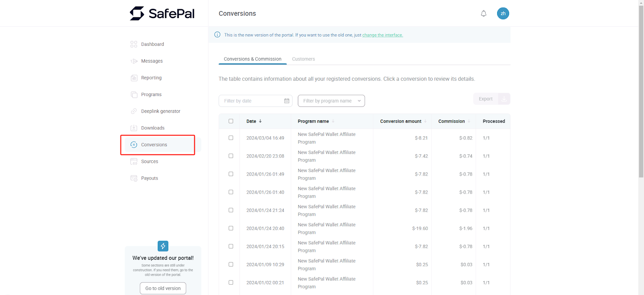644x295 pixels.
Task: Follow the change the interface link
Action: tap(382, 35)
